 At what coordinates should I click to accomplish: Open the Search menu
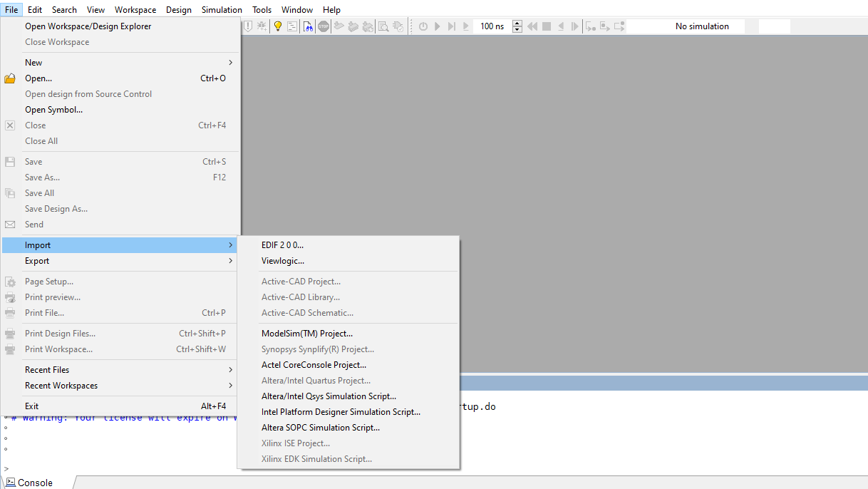(64, 10)
